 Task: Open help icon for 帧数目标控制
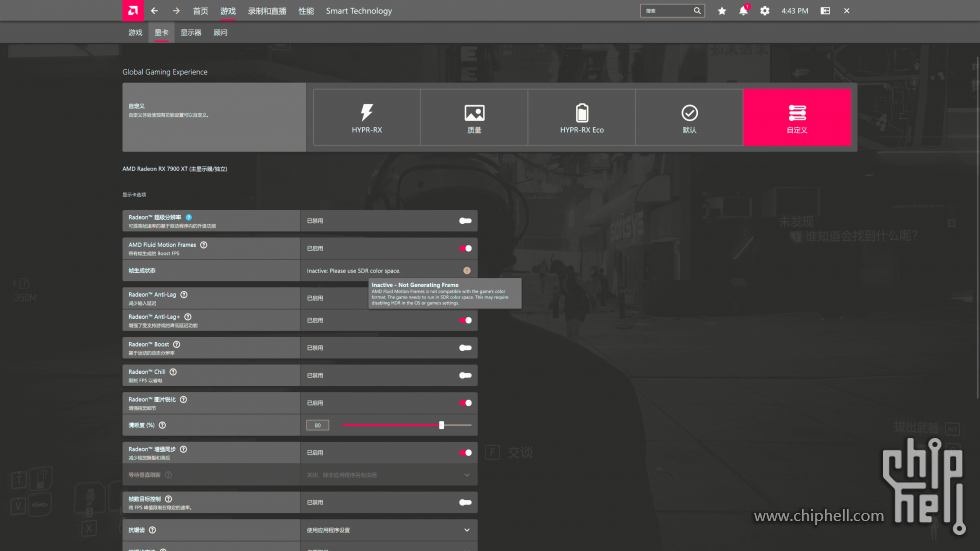click(169, 499)
